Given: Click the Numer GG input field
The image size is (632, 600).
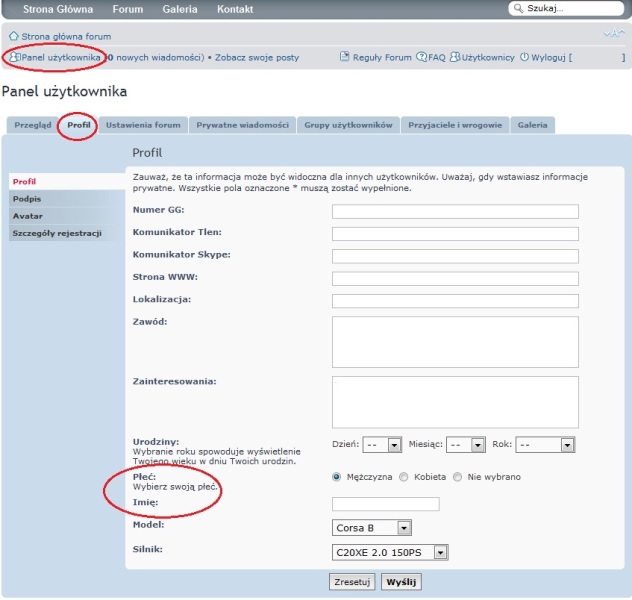Looking at the screenshot, I should (x=455, y=211).
